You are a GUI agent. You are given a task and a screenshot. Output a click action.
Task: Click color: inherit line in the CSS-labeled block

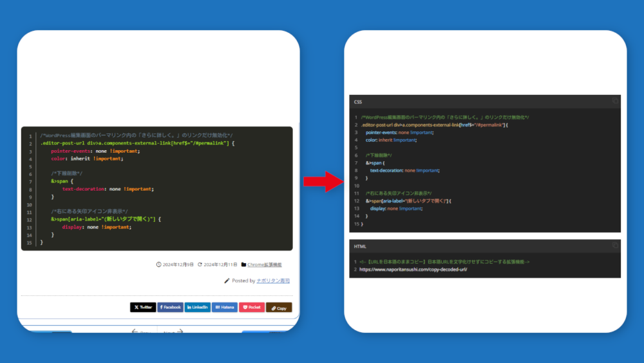point(391,140)
